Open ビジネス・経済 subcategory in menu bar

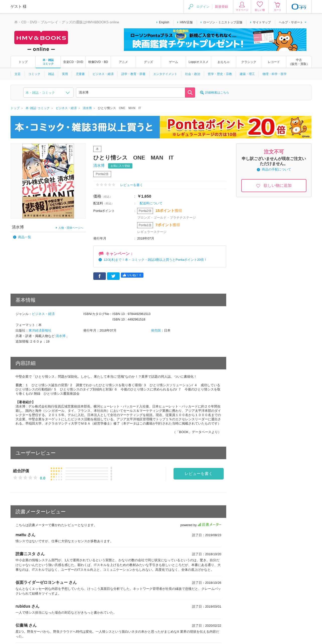coord(103,74)
